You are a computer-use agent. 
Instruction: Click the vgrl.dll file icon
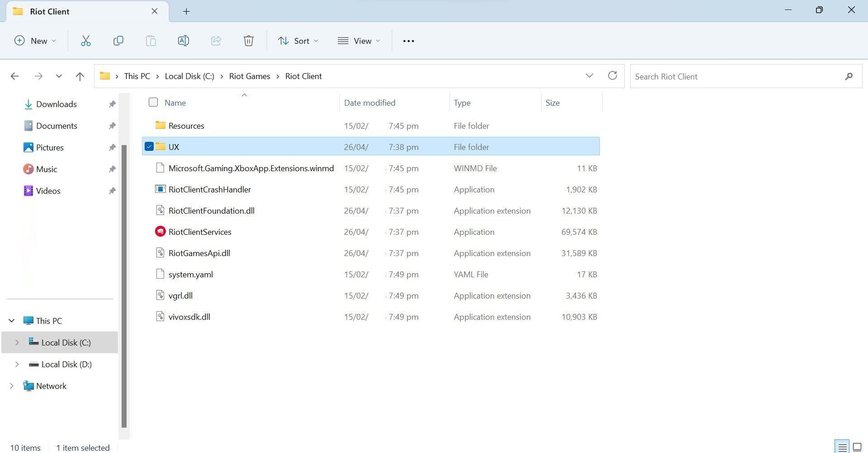(x=160, y=295)
